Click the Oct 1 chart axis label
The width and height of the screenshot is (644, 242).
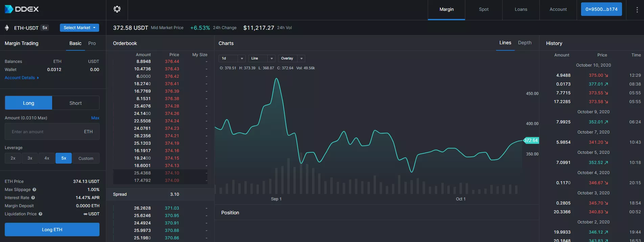[x=461, y=199]
